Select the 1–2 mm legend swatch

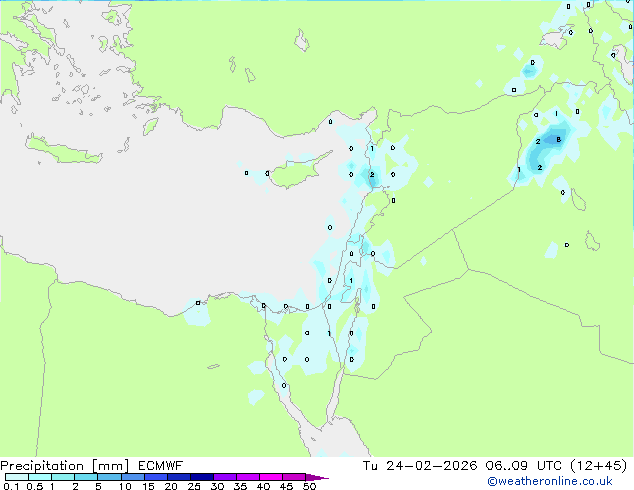click(63, 477)
